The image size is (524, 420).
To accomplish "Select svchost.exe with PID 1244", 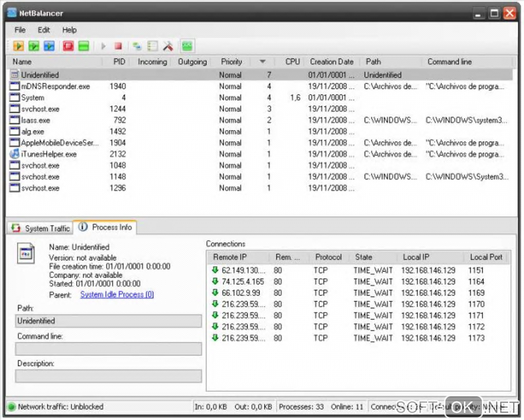I will (260, 108).
